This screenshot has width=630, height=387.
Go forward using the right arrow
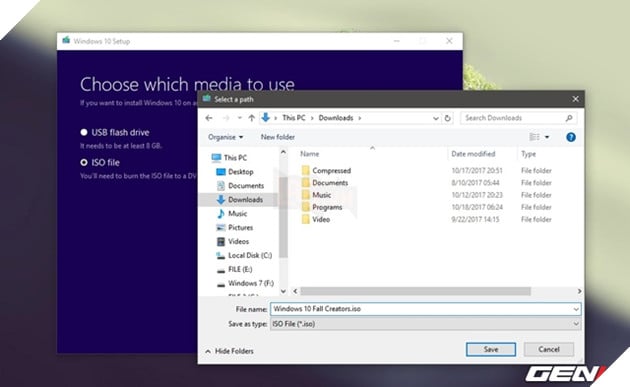click(x=226, y=118)
